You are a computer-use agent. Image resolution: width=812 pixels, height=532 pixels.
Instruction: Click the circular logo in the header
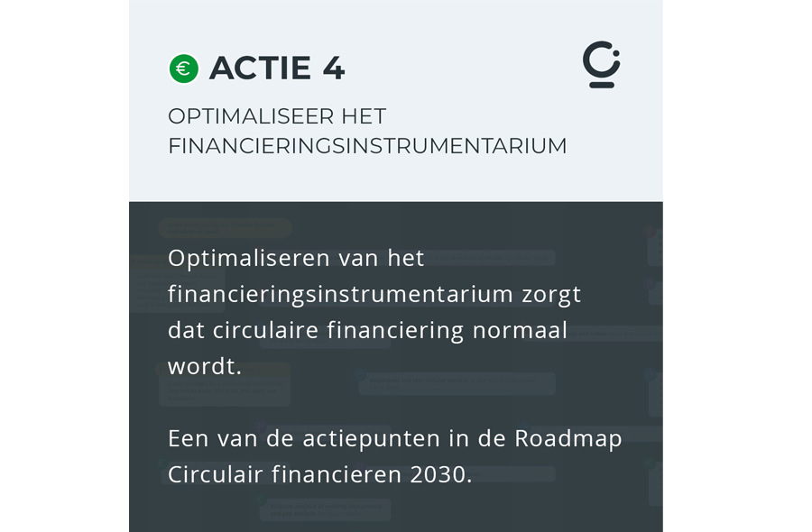(601, 66)
